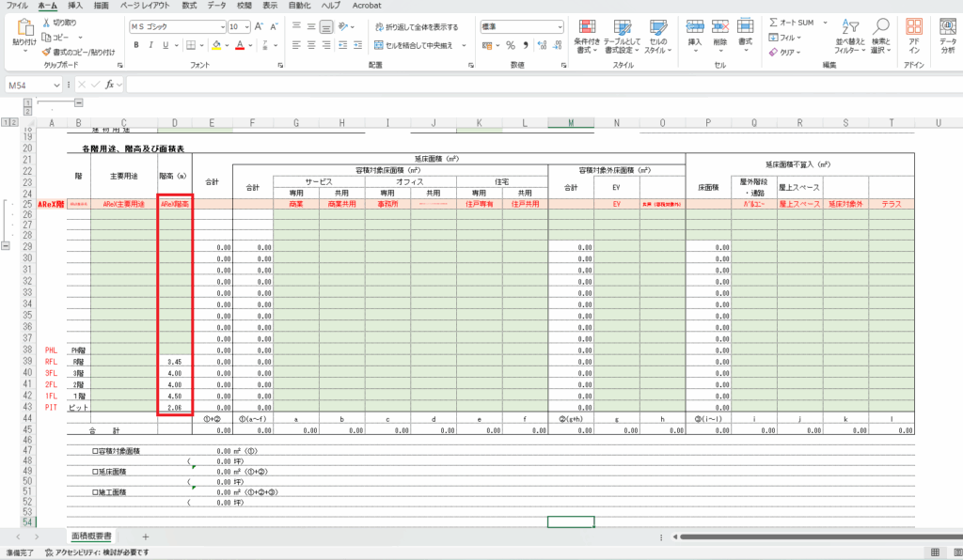Toggle underline formatting

[x=166, y=45]
